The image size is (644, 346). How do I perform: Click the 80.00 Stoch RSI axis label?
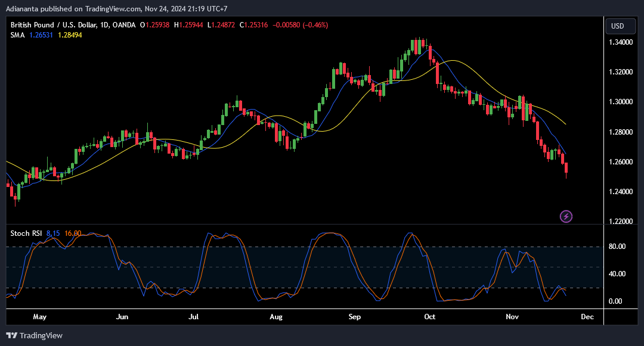[x=617, y=247]
